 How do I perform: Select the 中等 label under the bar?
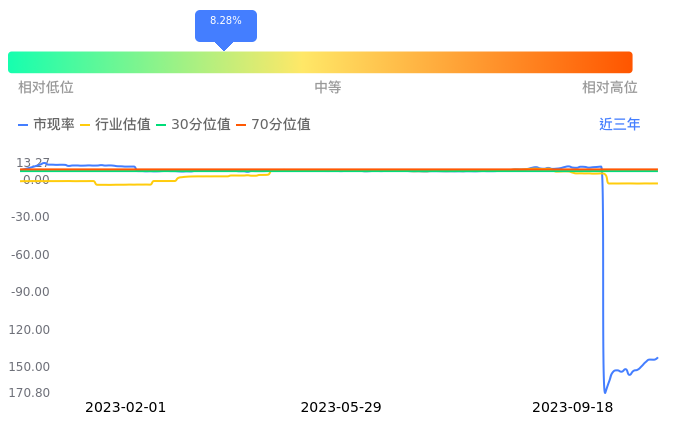pyautogui.click(x=328, y=88)
